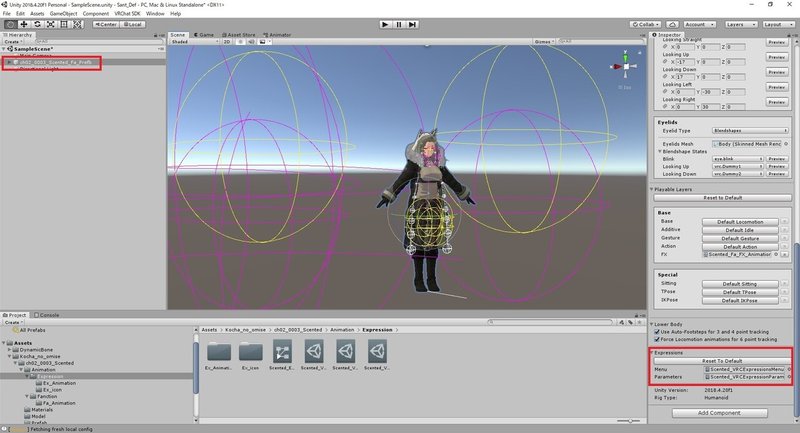
Task: Open the Shaded draw mode dropdown
Action: pyautogui.click(x=194, y=42)
